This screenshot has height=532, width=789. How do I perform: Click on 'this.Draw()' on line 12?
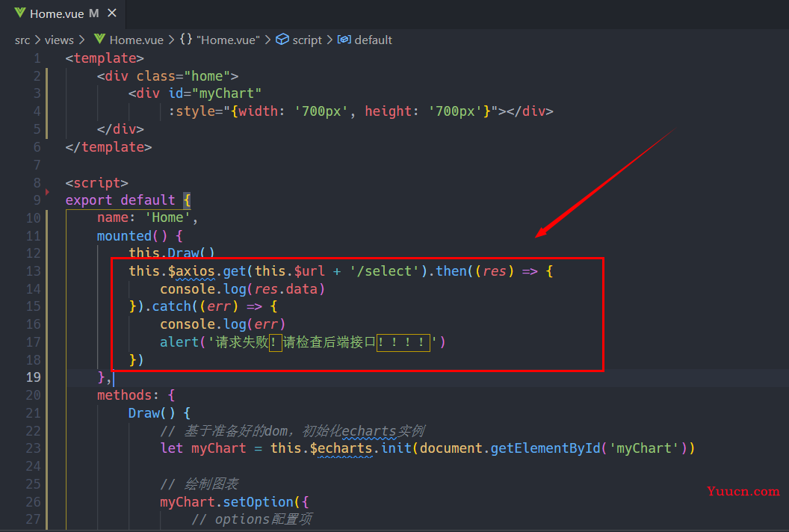pos(172,253)
